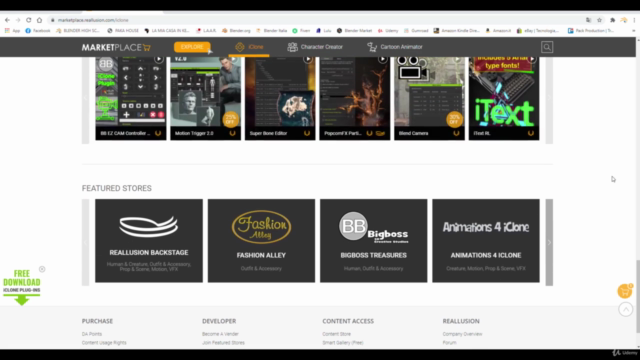Click the back-to-top arrow button
Viewport: 640px width, 360px height.
coord(625,309)
